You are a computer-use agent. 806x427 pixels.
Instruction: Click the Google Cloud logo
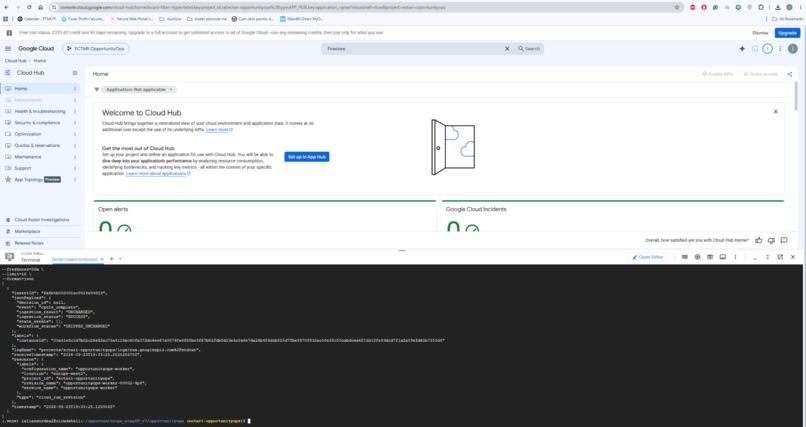click(36, 49)
